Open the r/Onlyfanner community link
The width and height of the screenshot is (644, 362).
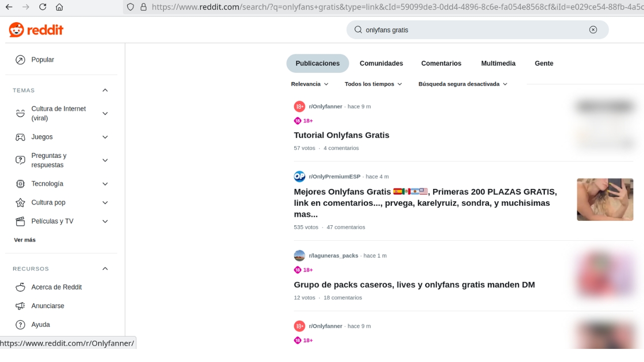tap(325, 106)
